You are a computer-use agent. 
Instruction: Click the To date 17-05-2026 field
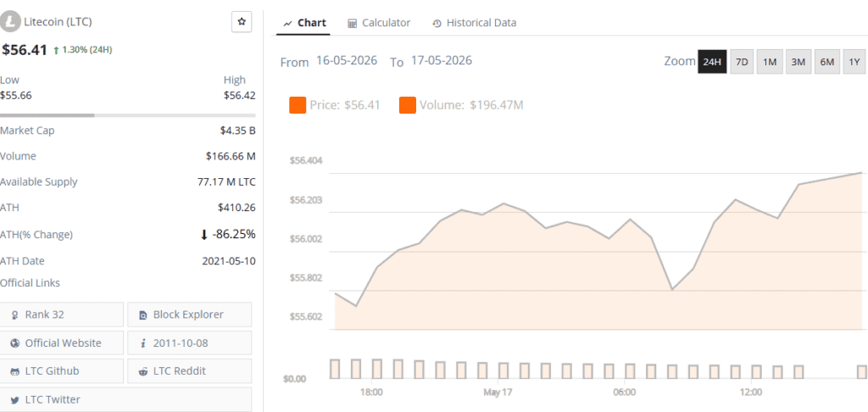coord(441,60)
